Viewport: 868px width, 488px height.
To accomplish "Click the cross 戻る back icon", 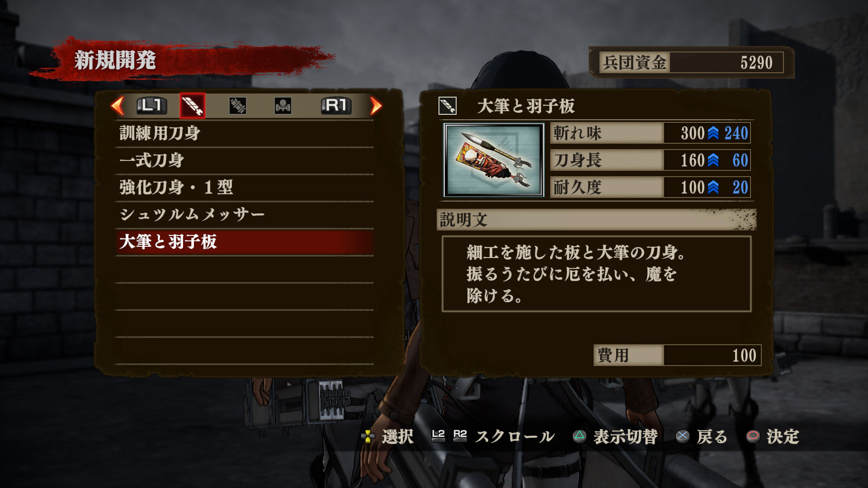I will coord(682,436).
